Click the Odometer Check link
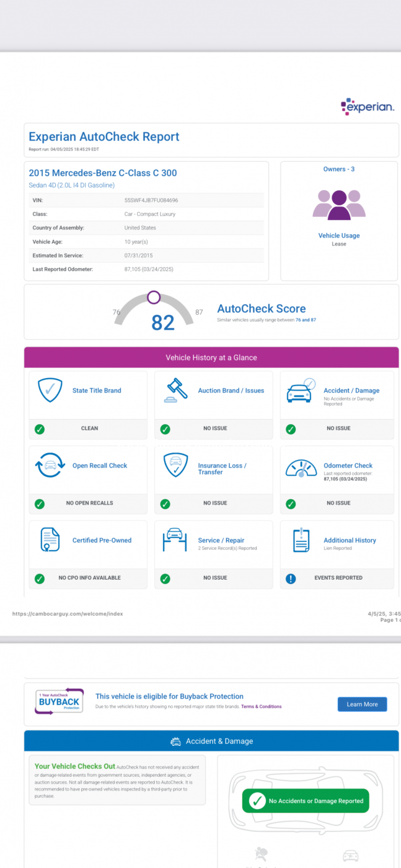 point(348,466)
